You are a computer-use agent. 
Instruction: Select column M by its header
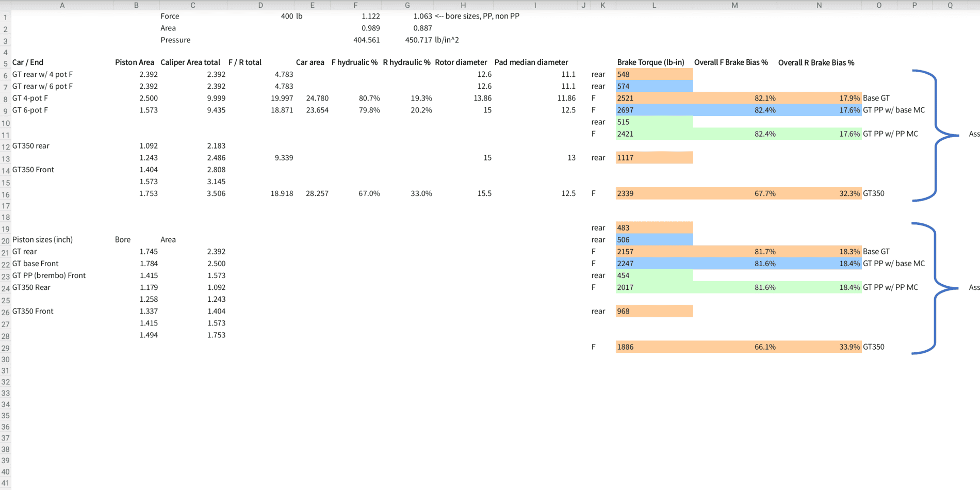click(734, 5)
